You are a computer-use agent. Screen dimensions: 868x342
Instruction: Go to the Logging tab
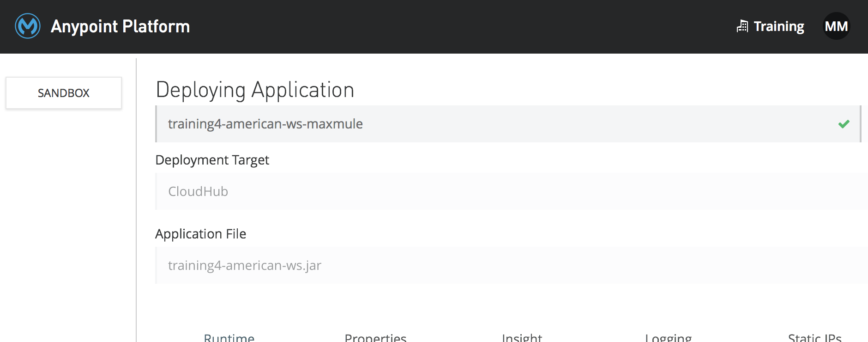coord(668,338)
